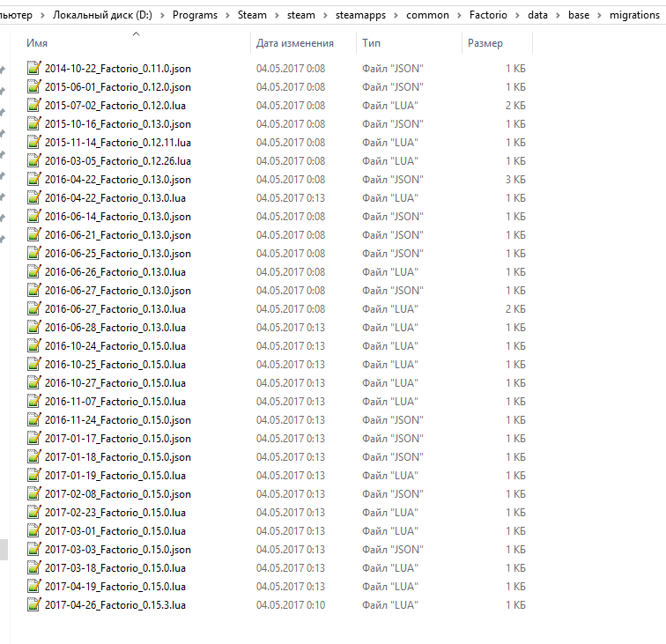The width and height of the screenshot is (666, 644).
Task: Sort by Тип column header
Action: click(371, 43)
